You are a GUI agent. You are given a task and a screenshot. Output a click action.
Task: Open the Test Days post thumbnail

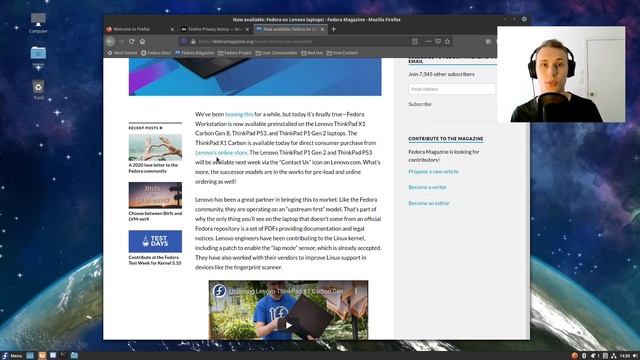click(155, 241)
